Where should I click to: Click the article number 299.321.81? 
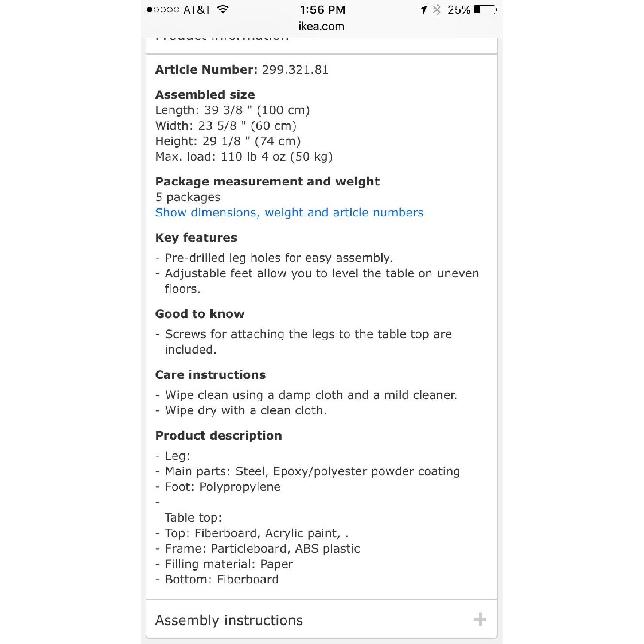coord(295,70)
